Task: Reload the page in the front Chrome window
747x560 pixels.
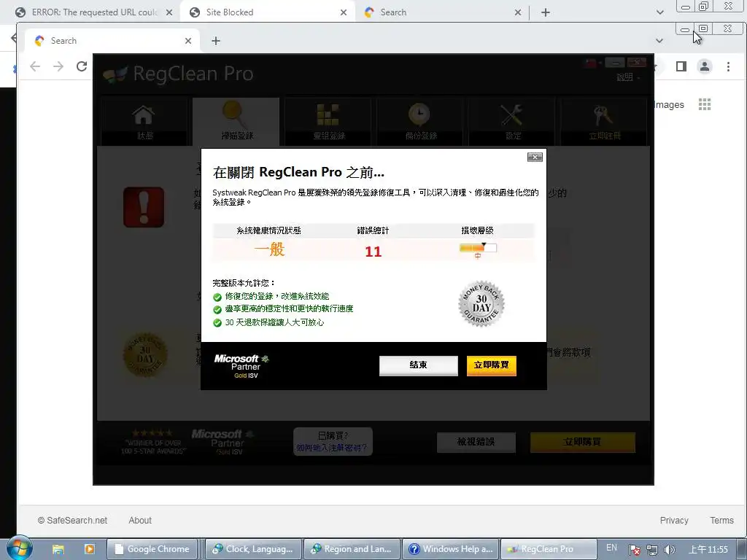Action: tap(82, 66)
